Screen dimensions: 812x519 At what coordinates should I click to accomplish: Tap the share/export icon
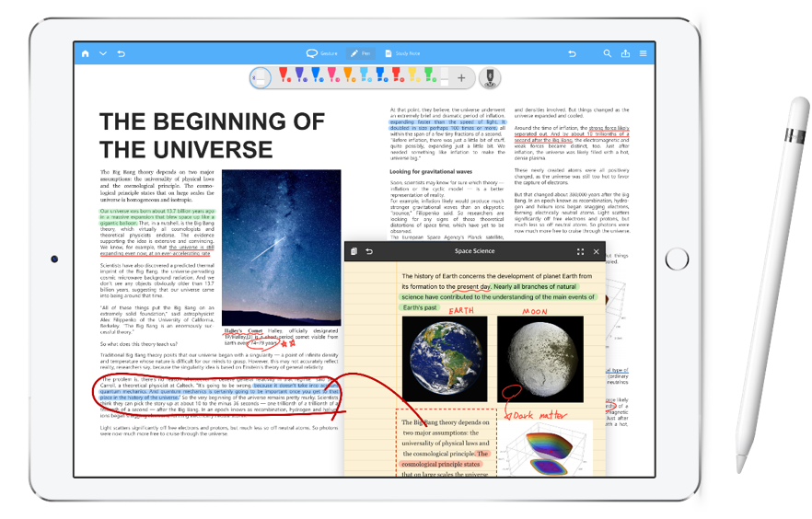[625, 53]
